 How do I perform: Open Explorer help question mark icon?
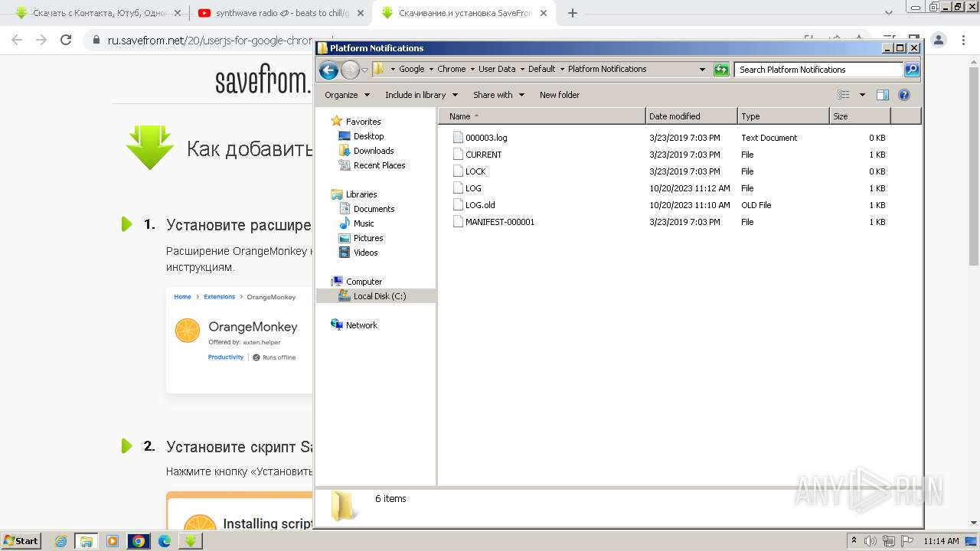tap(904, 95)
